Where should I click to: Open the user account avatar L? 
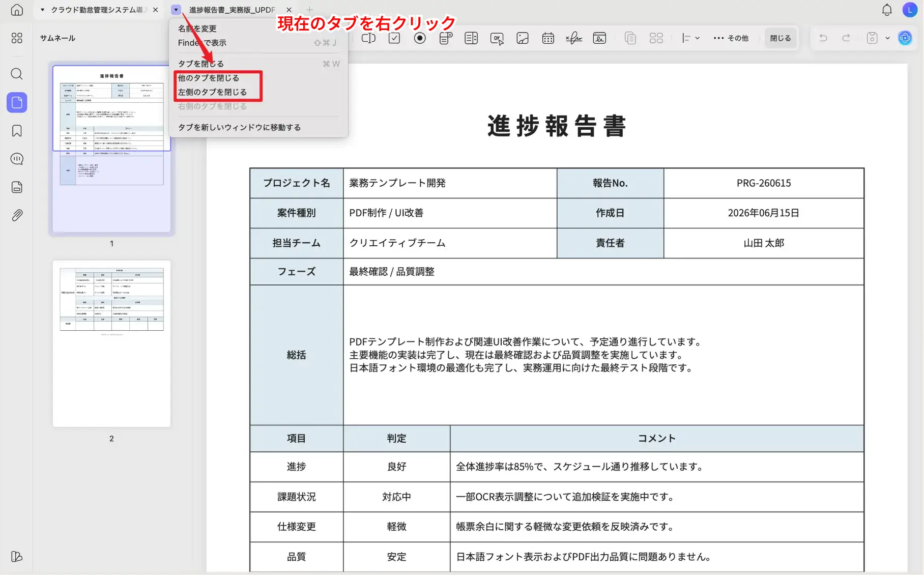coord(910,10)
